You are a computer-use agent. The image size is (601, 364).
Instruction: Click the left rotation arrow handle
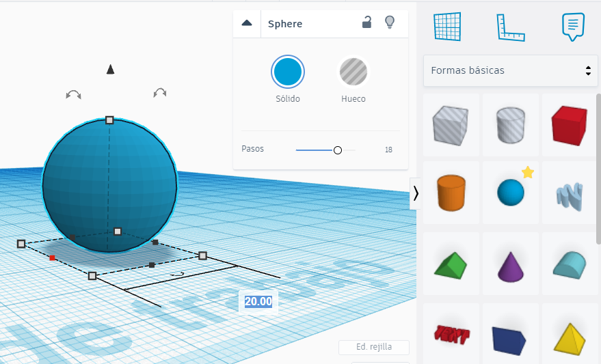point(73,94)
